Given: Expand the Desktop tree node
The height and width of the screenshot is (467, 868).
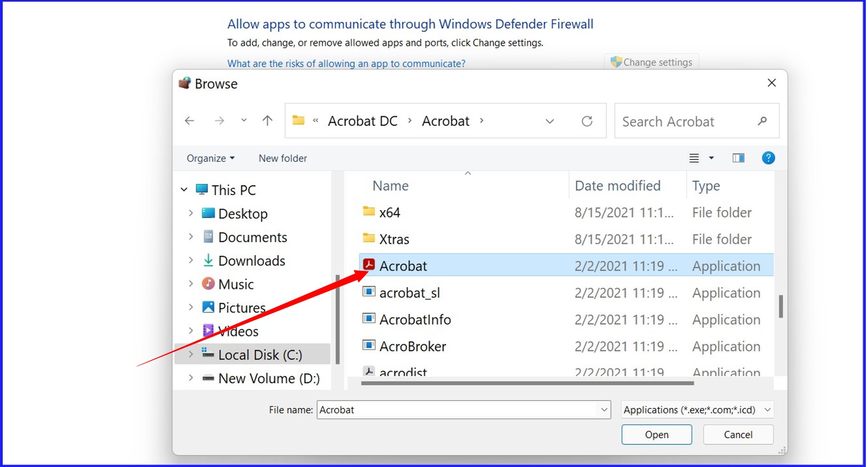Looking at the screenshot, I should point(191,213).
